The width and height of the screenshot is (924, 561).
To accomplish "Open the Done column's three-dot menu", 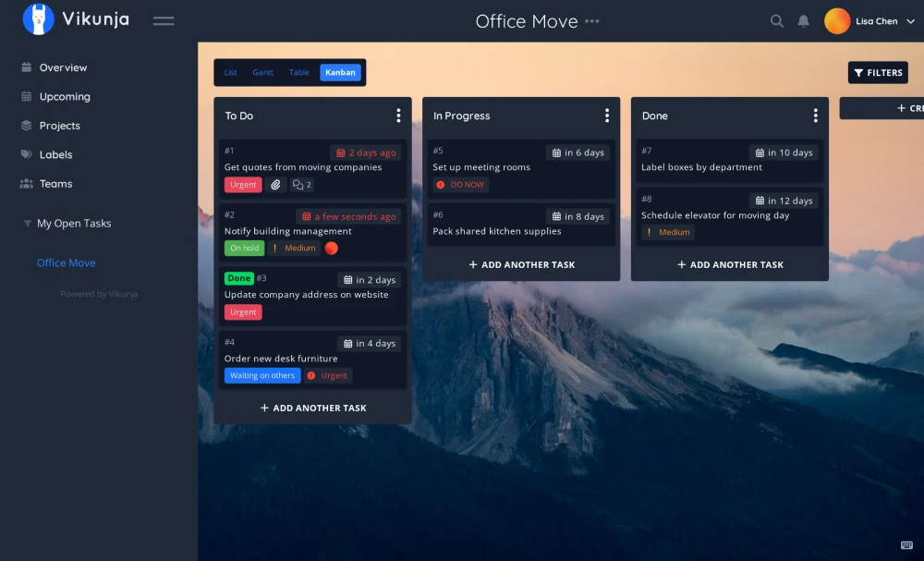I will coord(815,115).
